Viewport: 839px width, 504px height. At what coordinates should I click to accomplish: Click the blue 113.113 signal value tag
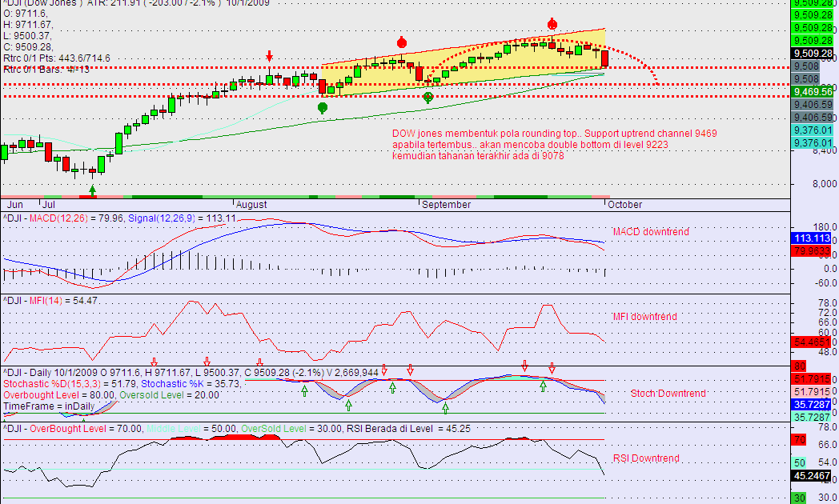812,238
